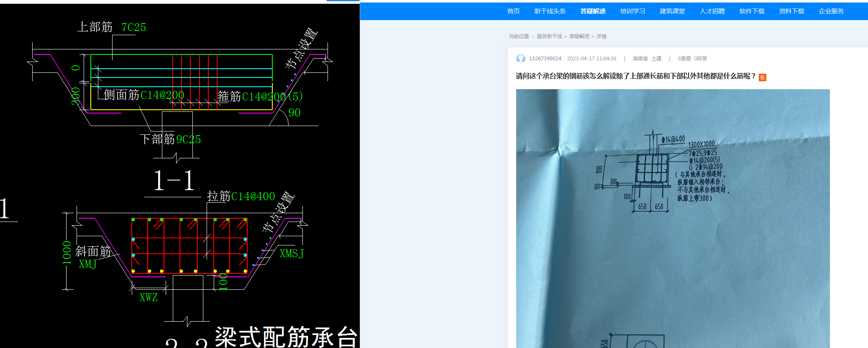Click the XWZ dimension label in CAD drawing
Image resolution: width=868 pixels, height=348 pixels.
point(149,298)
